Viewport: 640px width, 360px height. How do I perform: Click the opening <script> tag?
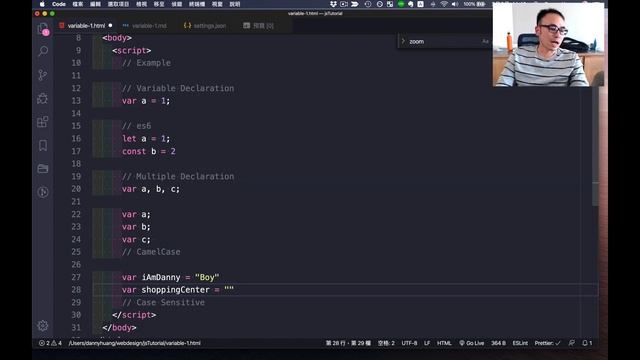[131, 50]
